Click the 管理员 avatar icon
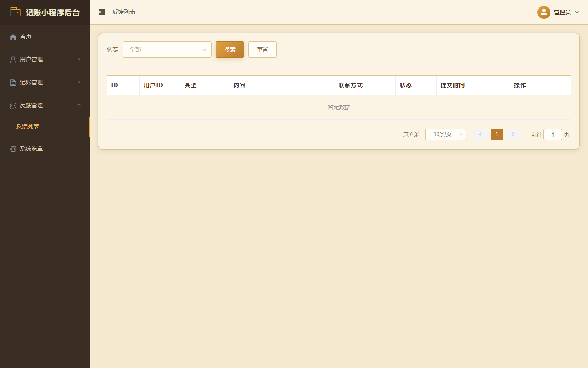588x368 pixels. point(544,12)
